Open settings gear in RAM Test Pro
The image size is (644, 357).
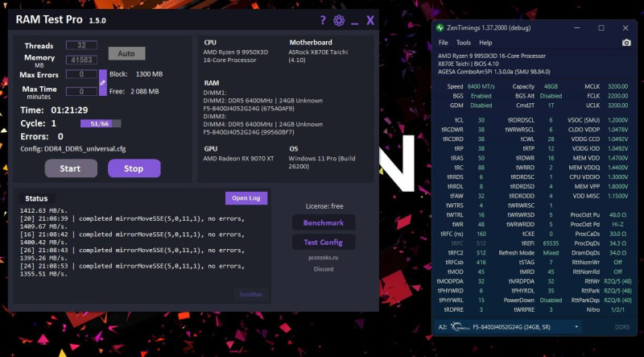tap(339, 20)
